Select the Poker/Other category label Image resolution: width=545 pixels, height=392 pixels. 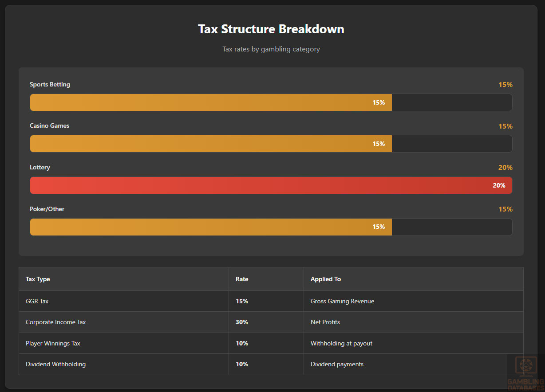click(x=47, y=209)
